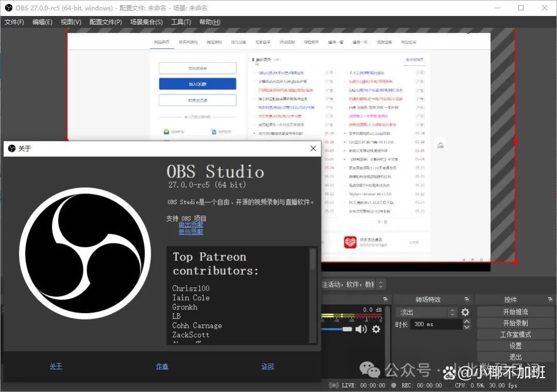Open the 场景集合(S) menu

click(146, 22)
